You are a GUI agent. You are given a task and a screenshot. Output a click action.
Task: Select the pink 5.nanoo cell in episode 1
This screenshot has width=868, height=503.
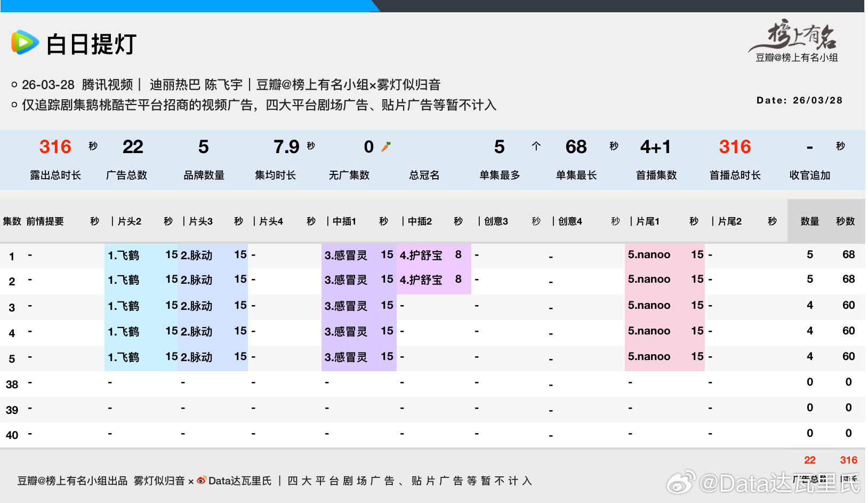pyautogui.click(x=649, y=254)
